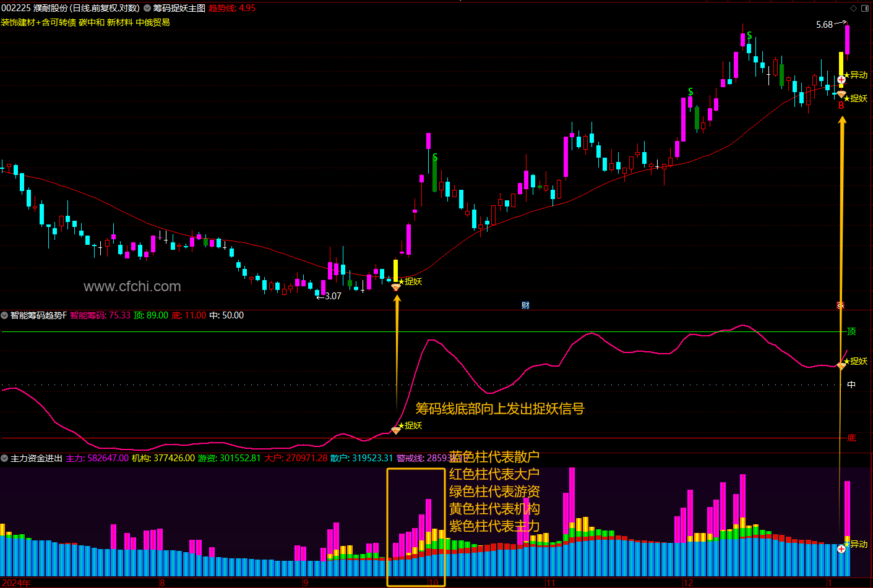Click the 主力资金进出 indicator name

37,458
